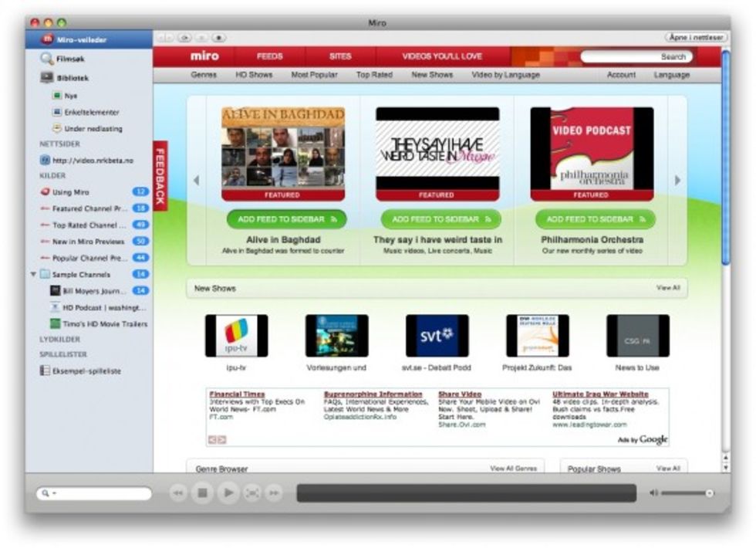
Task: Click the rewind (previous) playback icon
Action: (x=178, y=492)
